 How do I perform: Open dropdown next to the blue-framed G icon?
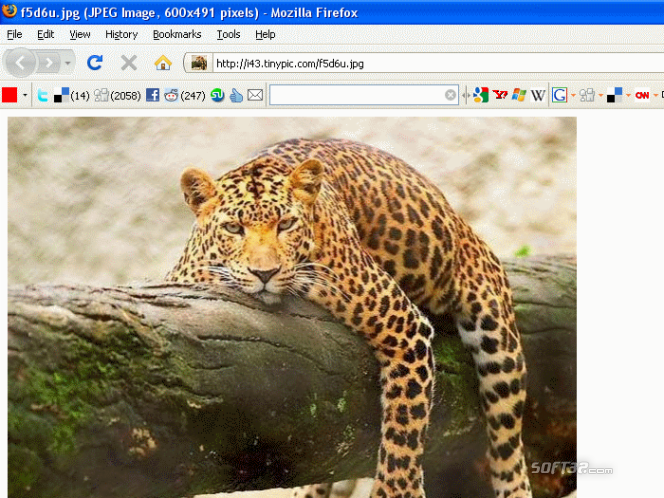click(x=573, y=95)
